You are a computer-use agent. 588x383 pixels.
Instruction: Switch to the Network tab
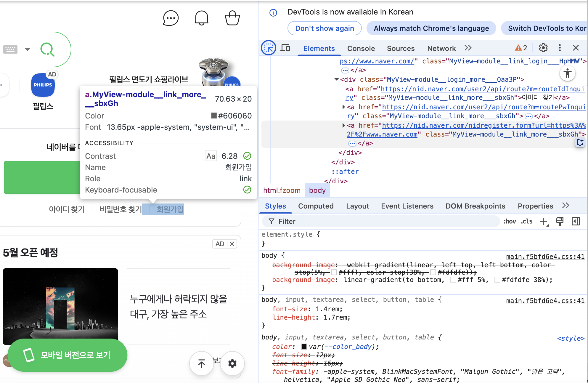click(441, 48)
